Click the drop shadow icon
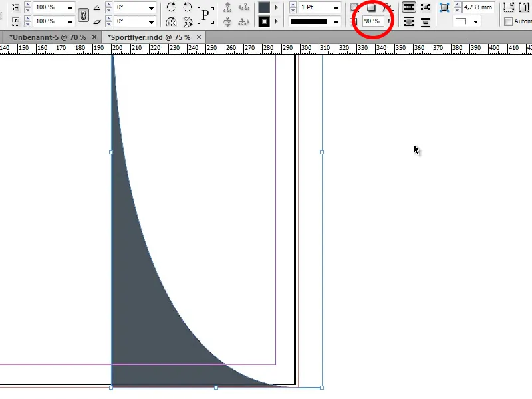 (371, 7)
